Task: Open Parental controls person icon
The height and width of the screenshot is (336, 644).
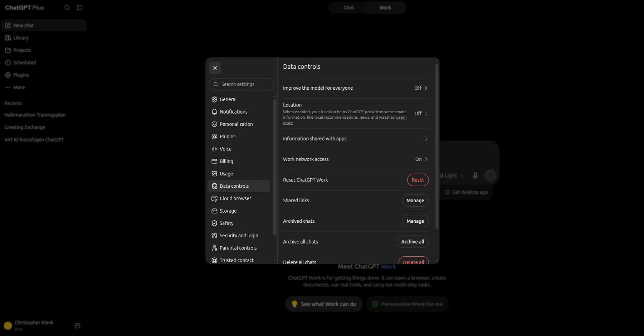Action: point(214,248)
